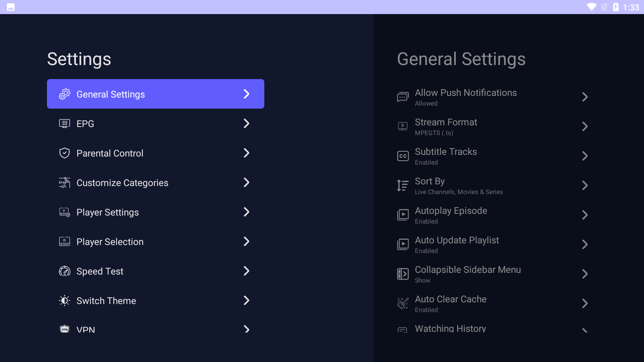Click the Speed Test gauge icon

[64, 271]
